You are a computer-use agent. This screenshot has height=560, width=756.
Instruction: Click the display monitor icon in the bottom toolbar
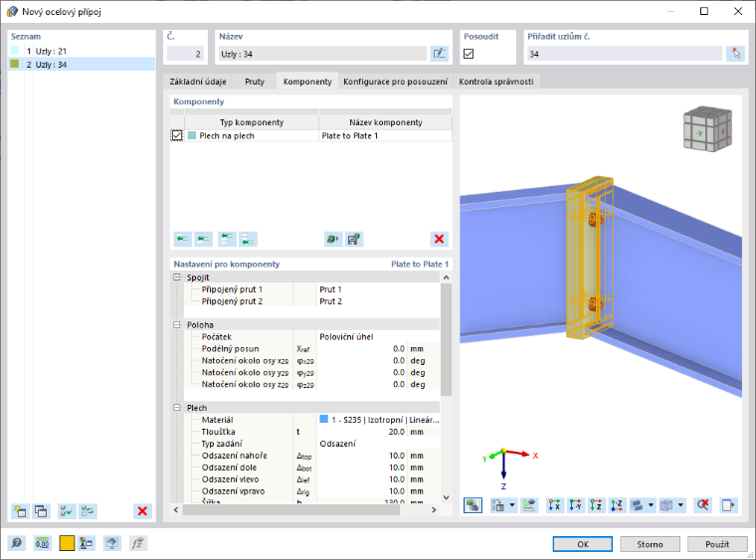[112, 544]
